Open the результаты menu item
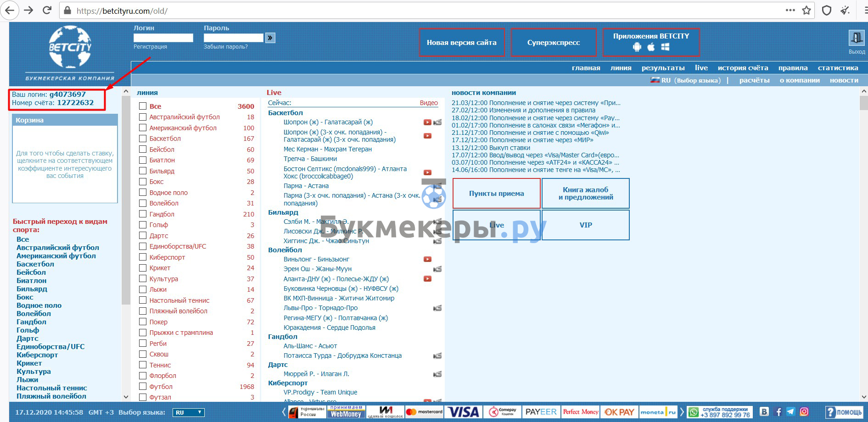The width and height of the screenshot is (868, 422). click(663, 68)
